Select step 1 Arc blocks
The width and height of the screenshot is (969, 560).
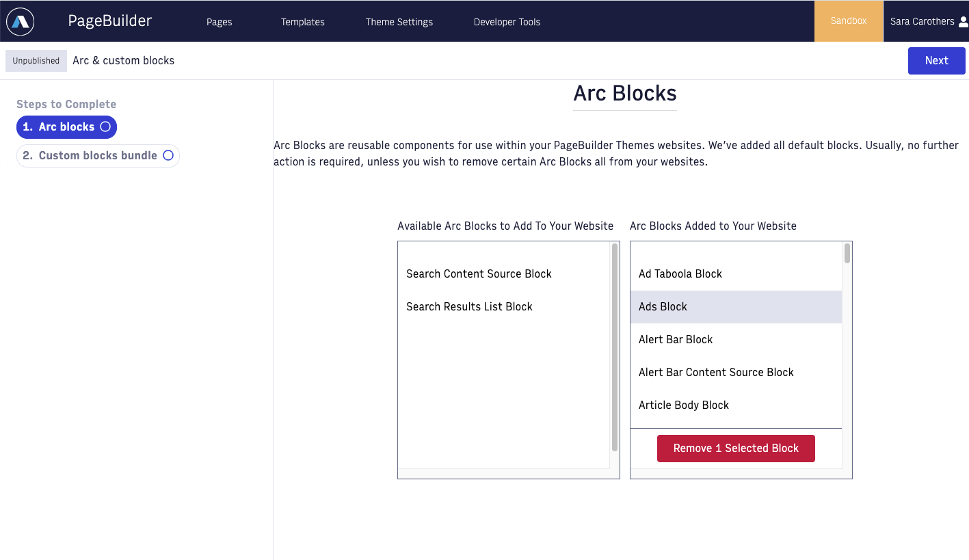point(67,126)
